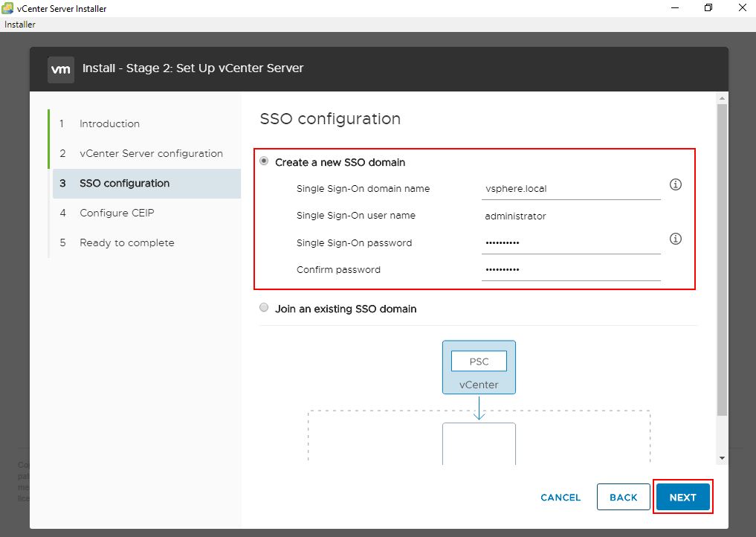
Task: Click the vertical scrollbar thumb
Action: click(722, 260)
